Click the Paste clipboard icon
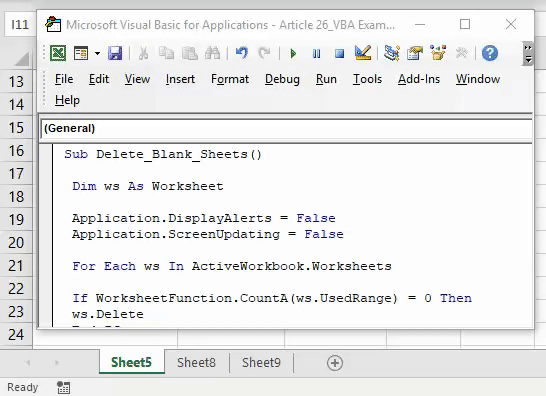Image resolution: width=546 pixels, height=396 pixels. coord(190,53)
